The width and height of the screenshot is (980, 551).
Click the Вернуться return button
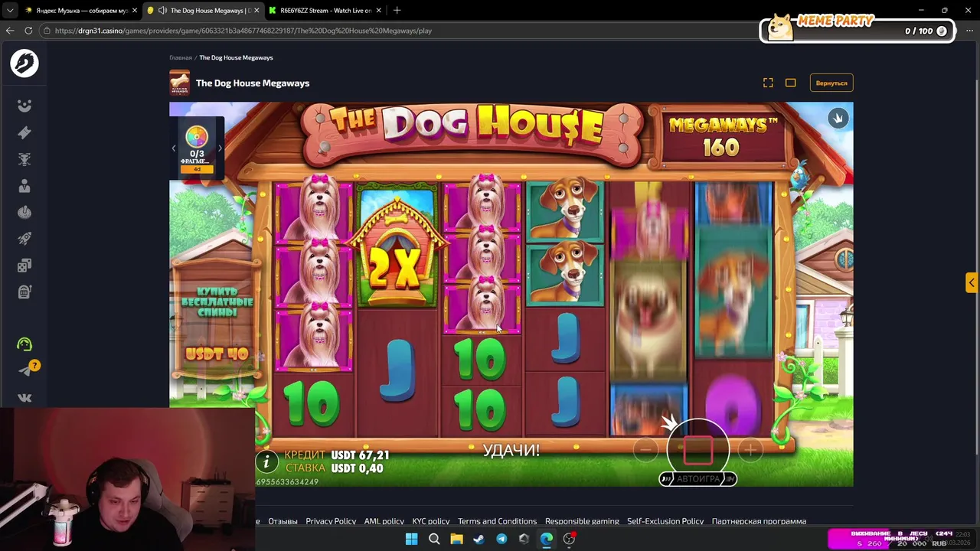(831, 83)
